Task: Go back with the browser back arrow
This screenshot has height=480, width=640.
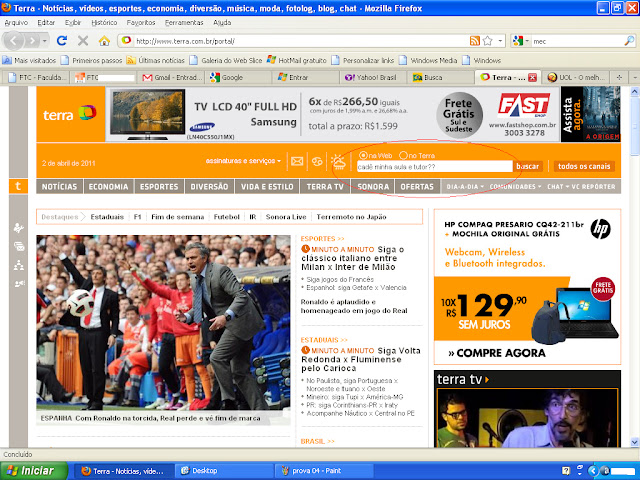Action: coord(13,41)
